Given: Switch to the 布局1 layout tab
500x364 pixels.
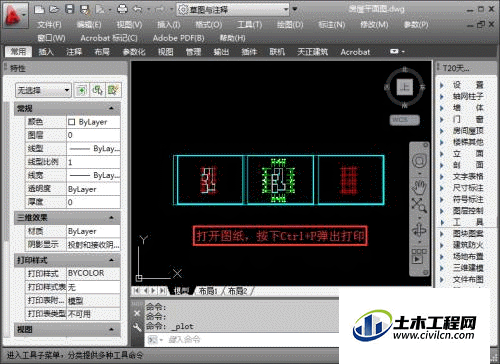Looking at the screenshot, I should click(x=208, y=291).
